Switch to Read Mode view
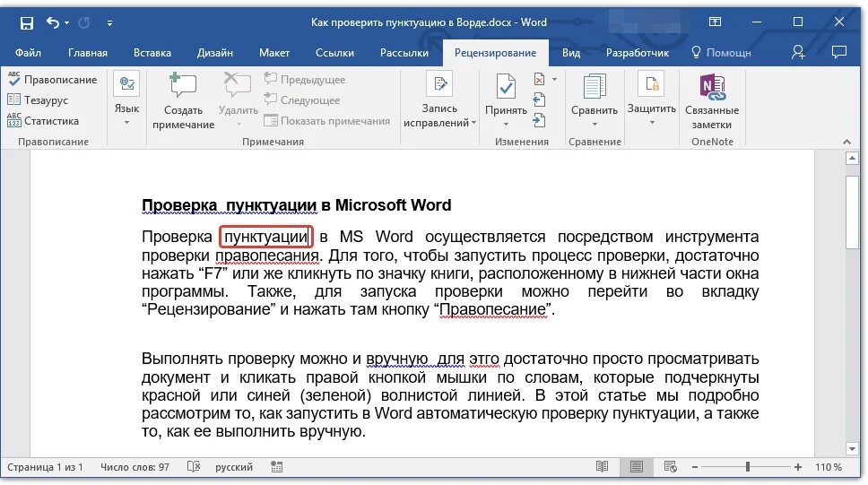 603,467
